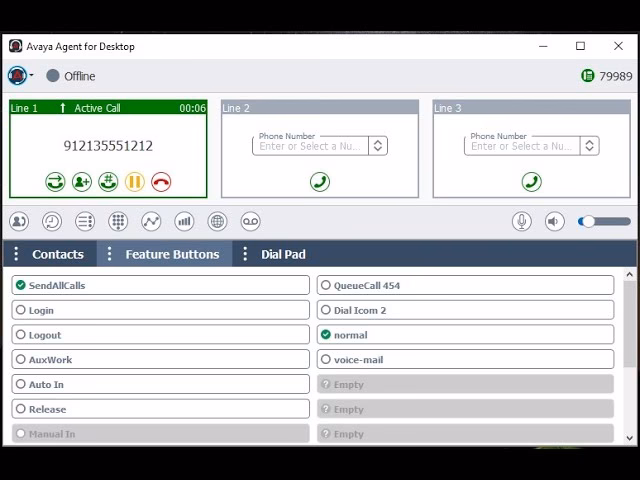Open the Contacts tab options dots

16,254
